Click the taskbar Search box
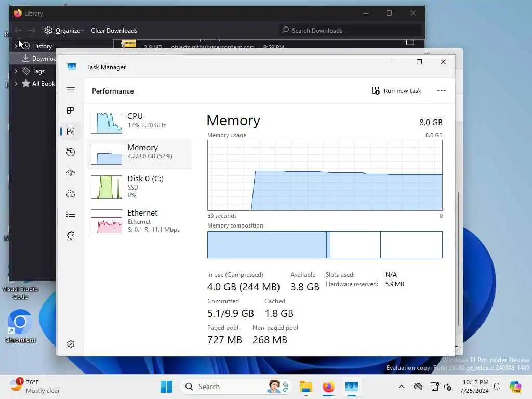The image size is (532, 399). pos(236,387)
